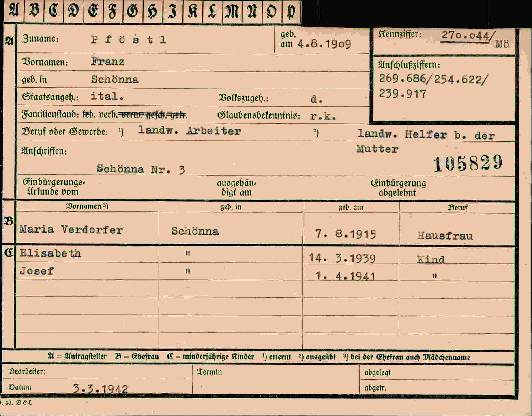Click the child name 'Elisabeth'
This screenshot has height=416, width=532.
pos(50,253)
